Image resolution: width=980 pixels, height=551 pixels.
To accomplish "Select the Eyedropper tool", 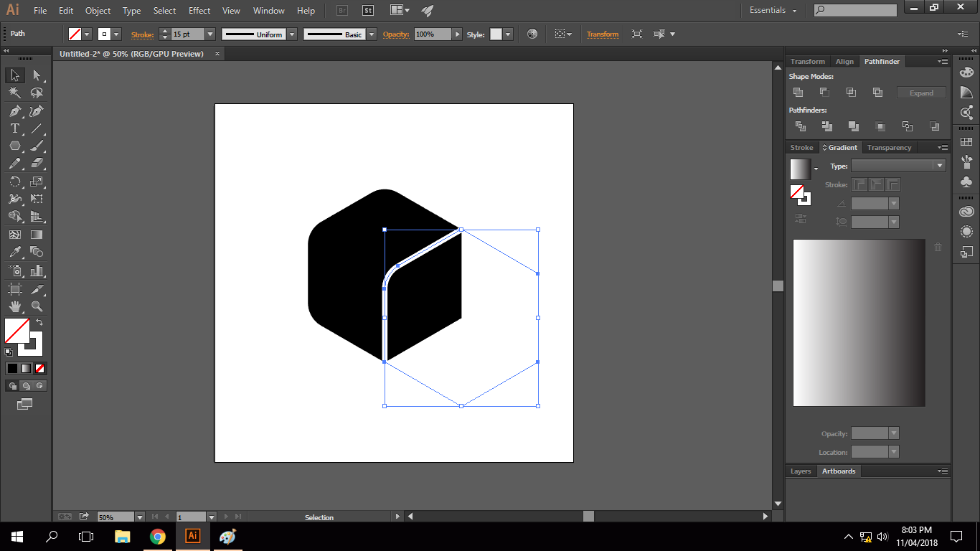I will pyautogui.click(x=14, y=252).
